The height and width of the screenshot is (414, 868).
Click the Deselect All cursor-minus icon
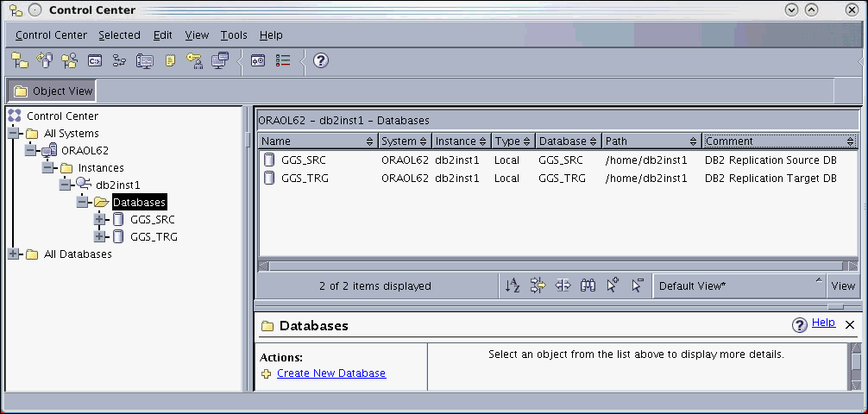(x=638, y=285)
